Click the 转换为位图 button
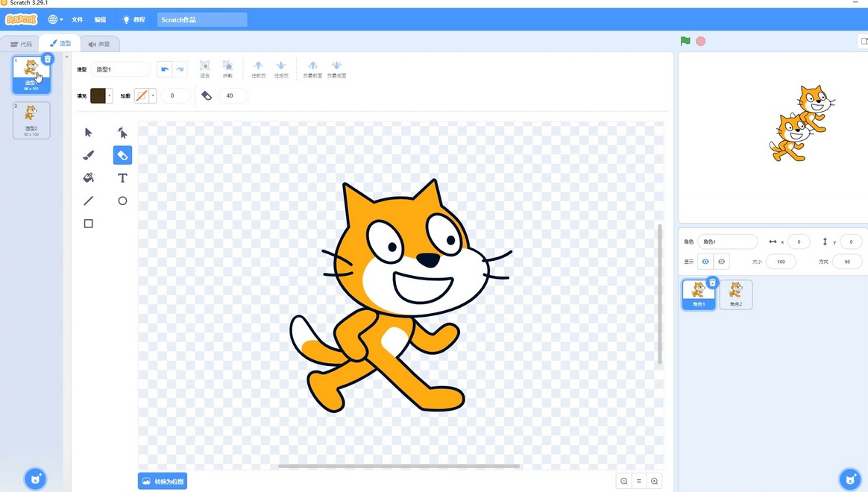This screenshot has width=868, height=492. click(x=163, y=481)
